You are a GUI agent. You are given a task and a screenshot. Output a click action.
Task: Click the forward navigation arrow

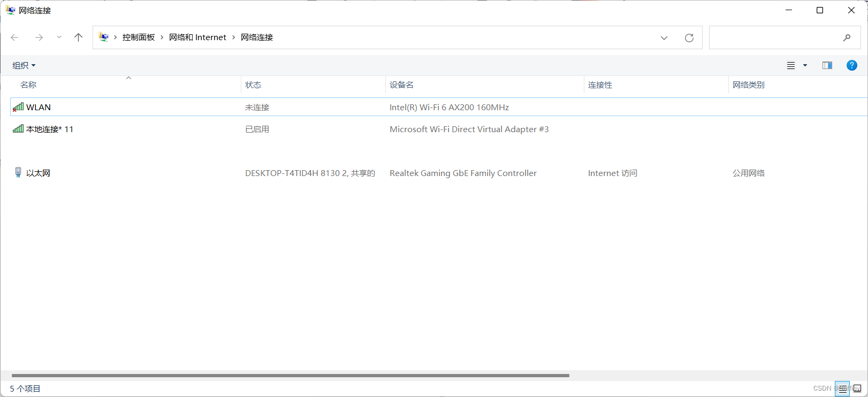[x=39, y=37]
